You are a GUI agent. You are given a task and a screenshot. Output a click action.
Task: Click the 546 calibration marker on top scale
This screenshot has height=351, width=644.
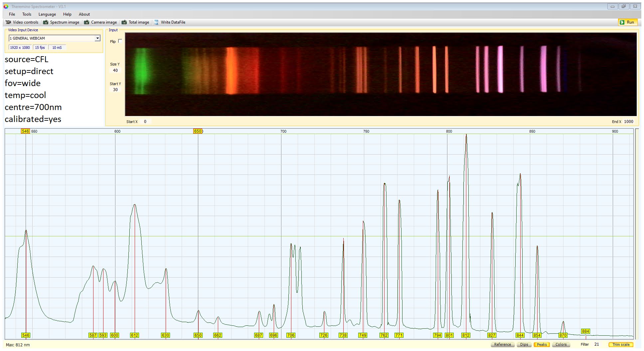point(25,131)
